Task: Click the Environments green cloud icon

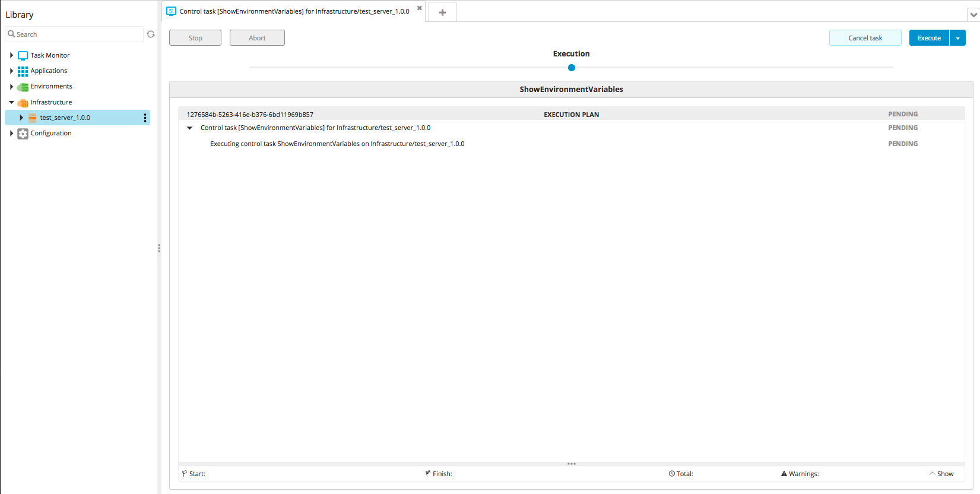Action: (23, 87)
